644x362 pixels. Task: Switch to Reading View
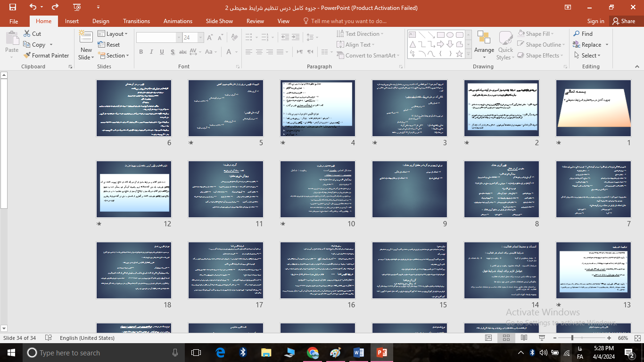tap(524, 338)
